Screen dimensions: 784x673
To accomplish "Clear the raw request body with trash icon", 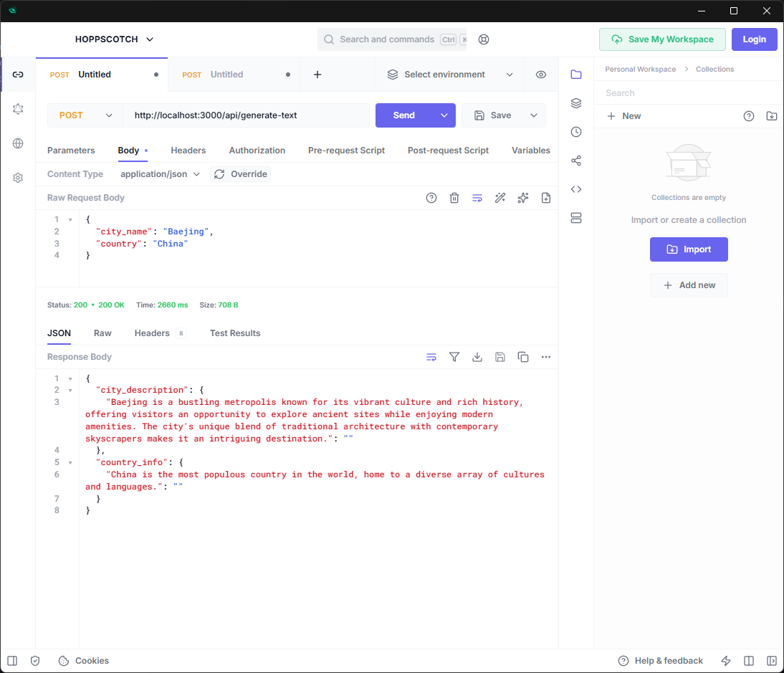I will [454, 198].
